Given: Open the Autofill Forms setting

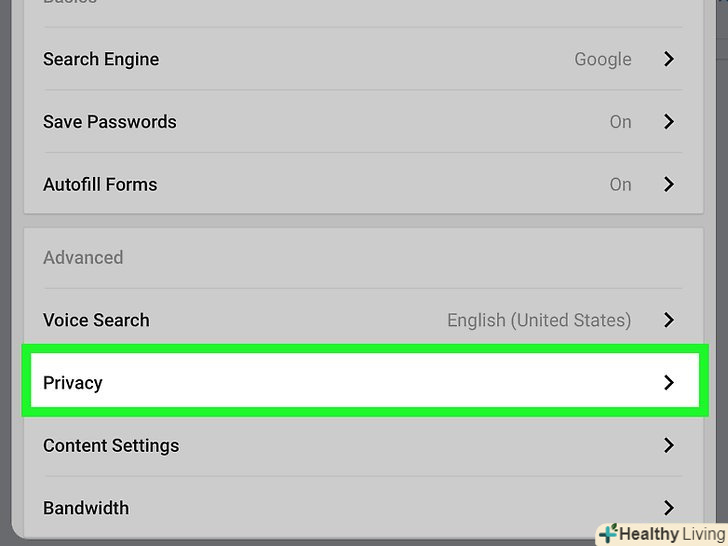Looking at the screenshot, I should coord(100,185).
